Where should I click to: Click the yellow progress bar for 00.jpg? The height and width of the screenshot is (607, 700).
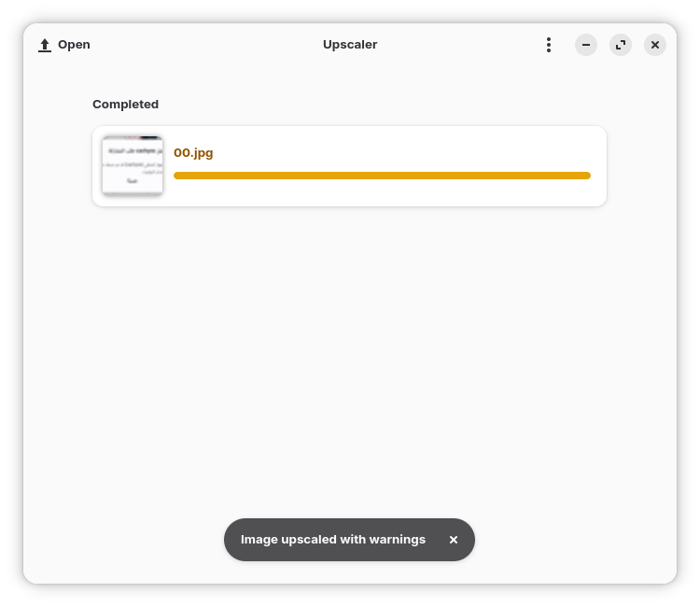(382, 176)
